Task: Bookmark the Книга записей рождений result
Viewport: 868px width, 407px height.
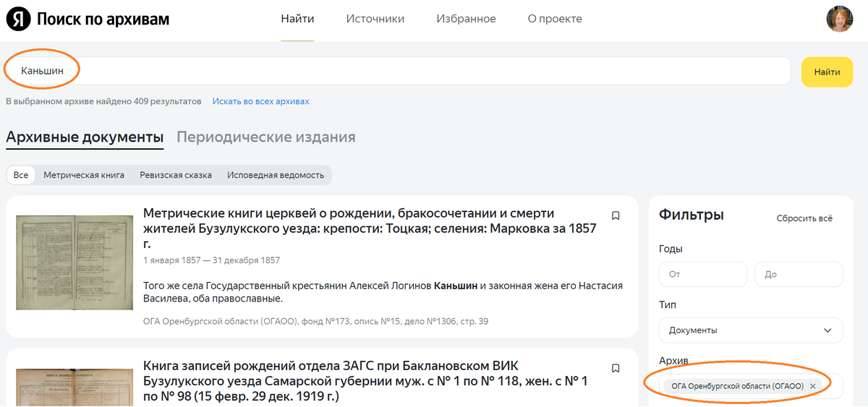Action: tap(616, 368)
